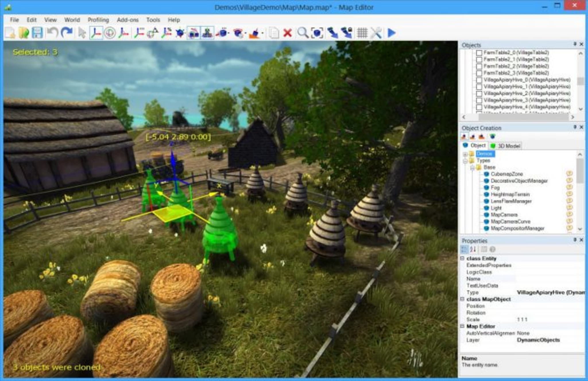Open the Help menu
This screenshot has height=381, width=588.
pos(174,20)
